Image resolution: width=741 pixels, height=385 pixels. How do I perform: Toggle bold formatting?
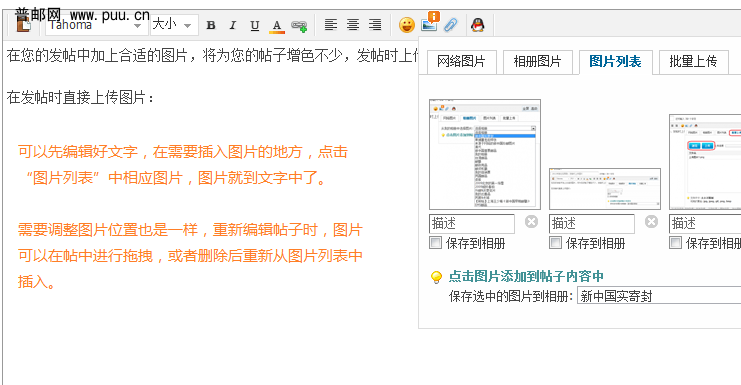[x=211, y=26]
